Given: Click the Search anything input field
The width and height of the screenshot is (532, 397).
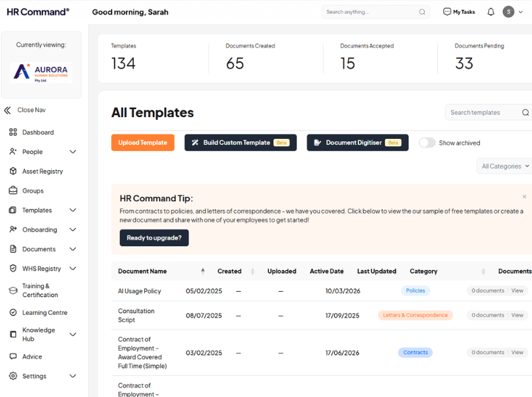Looking at the screenshot, I should 376,12.
